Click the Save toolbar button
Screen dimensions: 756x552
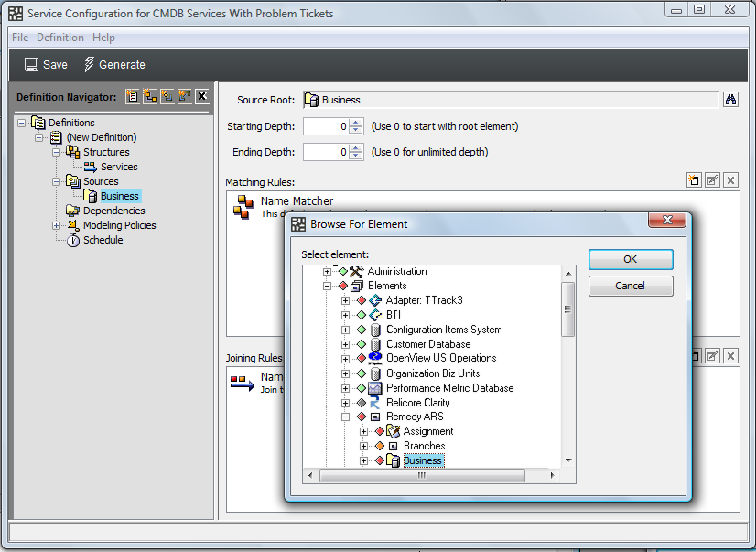click(46, 65)
